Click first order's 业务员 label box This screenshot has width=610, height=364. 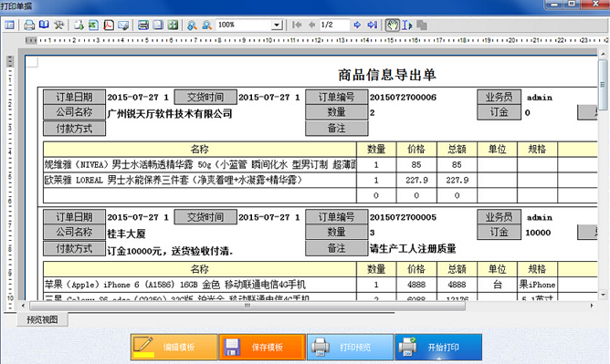(500, 97)
